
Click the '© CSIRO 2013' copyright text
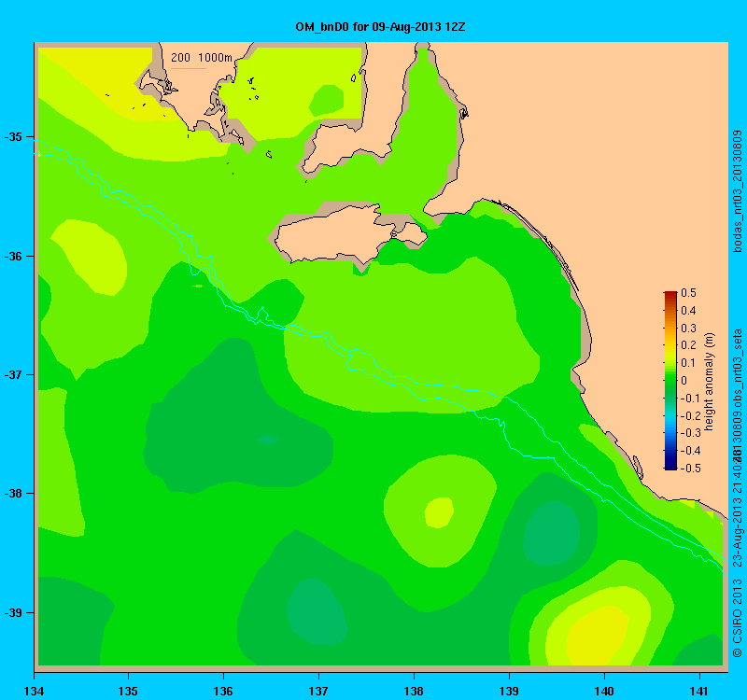[737, 618]
